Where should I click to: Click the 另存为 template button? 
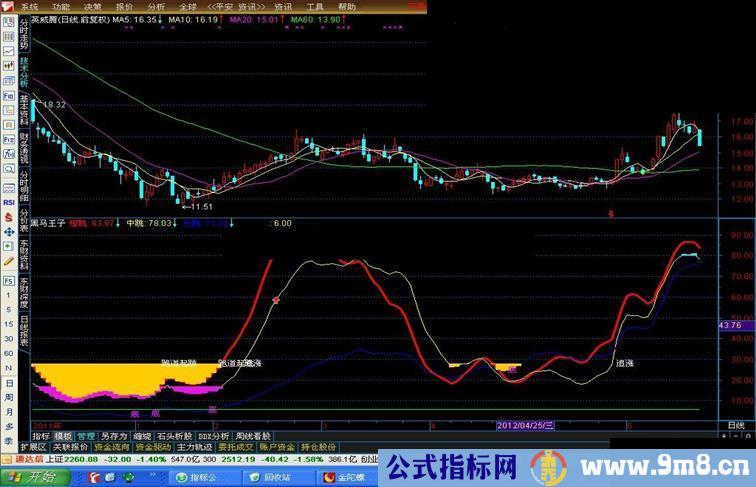click(114, 436)
